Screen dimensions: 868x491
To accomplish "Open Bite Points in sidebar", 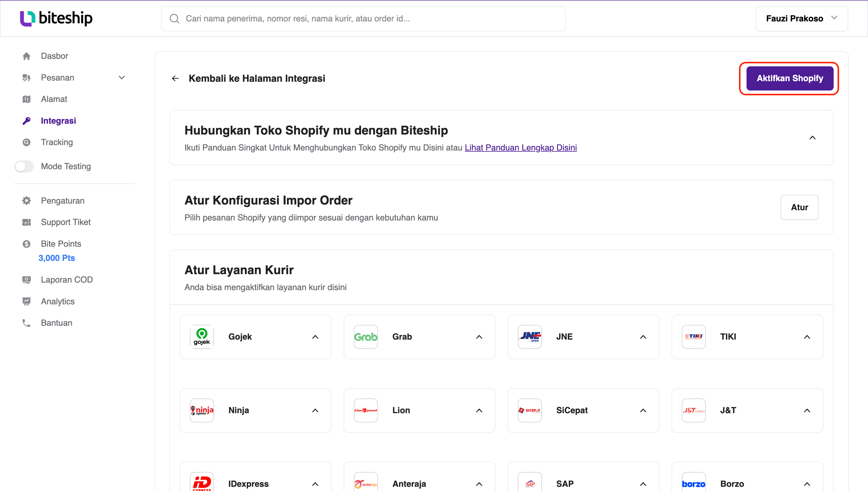I will [x=61, y=244].
